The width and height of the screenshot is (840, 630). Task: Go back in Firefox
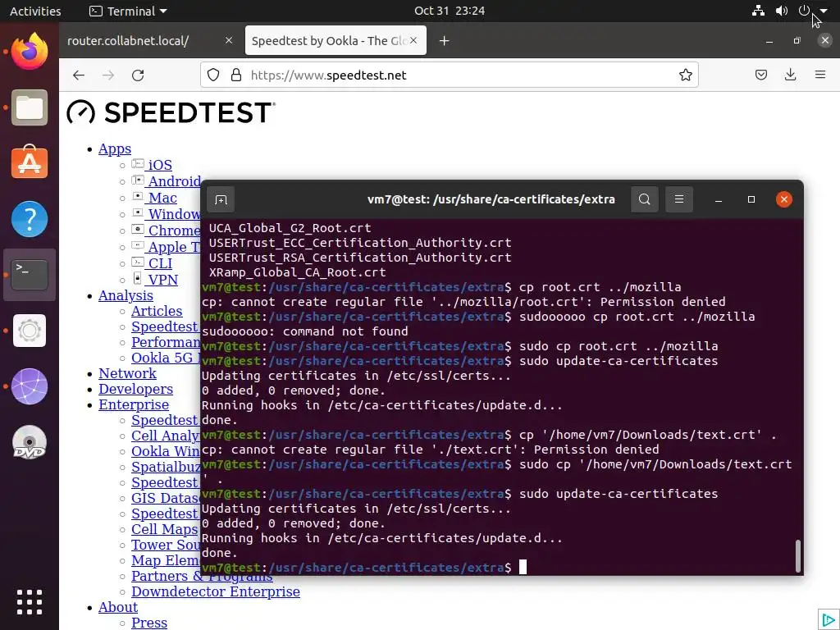point(79,75)
